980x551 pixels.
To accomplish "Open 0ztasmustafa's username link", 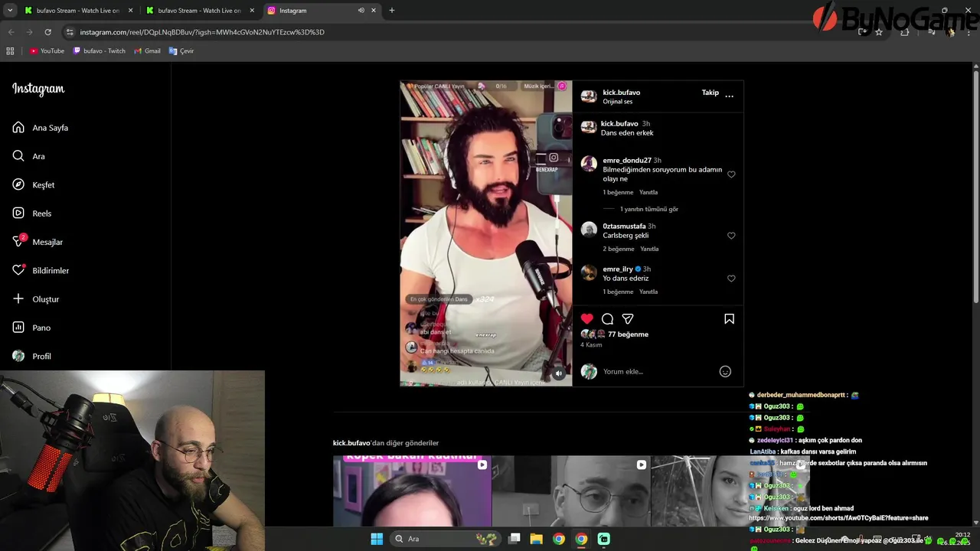I will 624,227.
